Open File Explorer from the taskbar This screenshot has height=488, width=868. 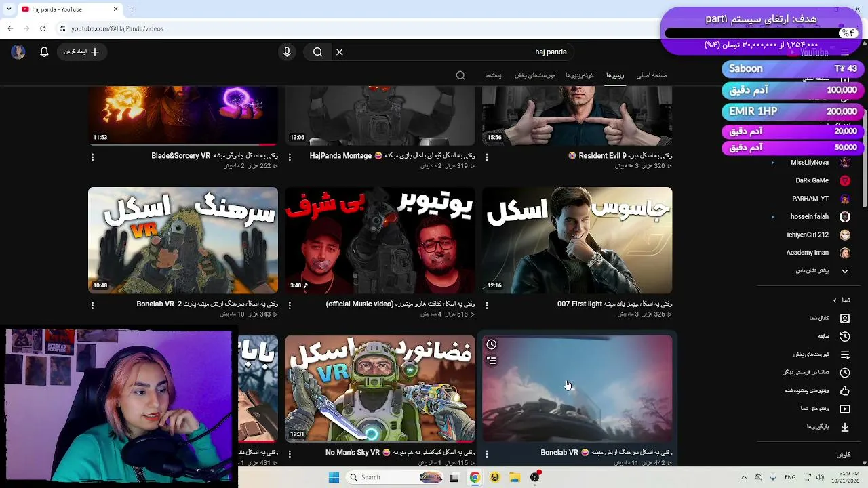(515, 477)
